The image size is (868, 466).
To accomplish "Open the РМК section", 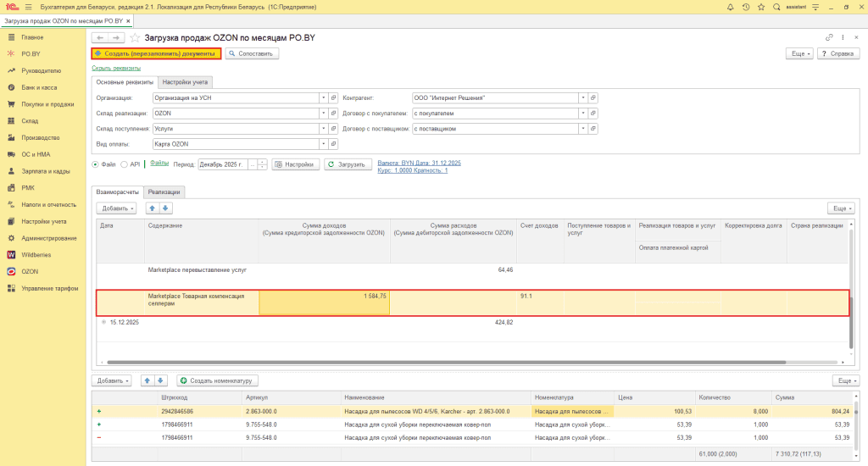I will coord(28,187).
